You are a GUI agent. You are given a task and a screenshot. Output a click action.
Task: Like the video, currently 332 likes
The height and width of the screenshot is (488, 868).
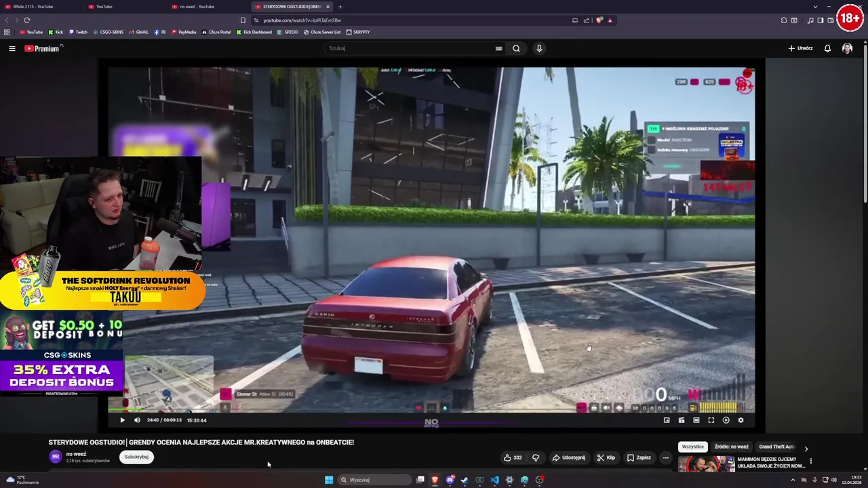point(513,457)
